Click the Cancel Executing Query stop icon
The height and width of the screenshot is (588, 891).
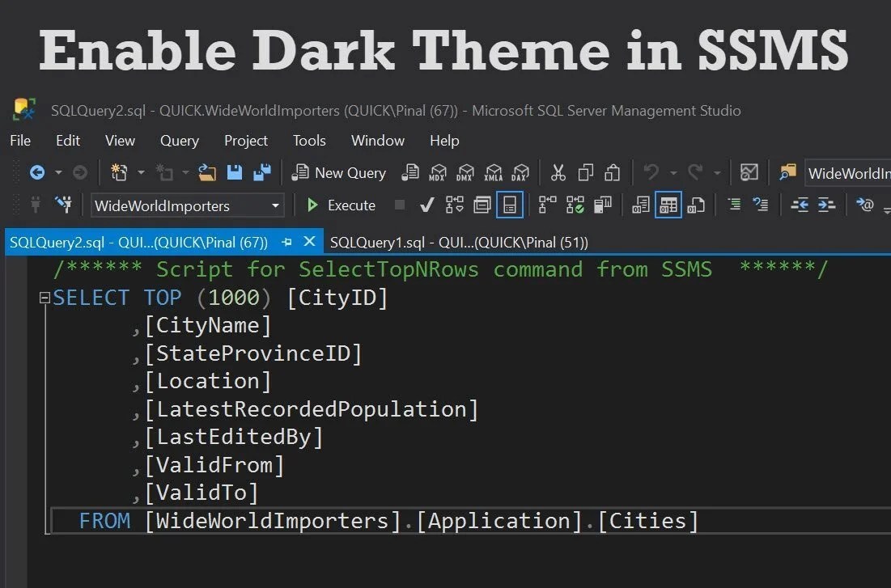click(x=400, y=205)
